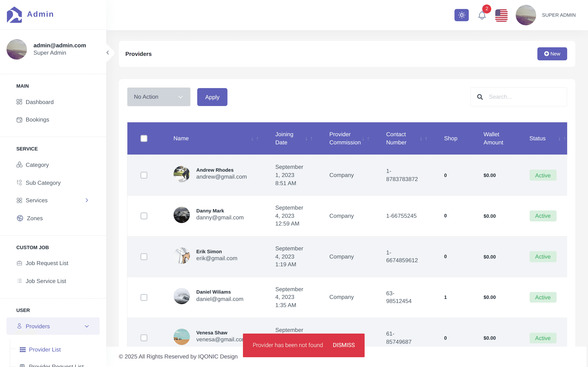Click Danny Mark's Active status badge
Viewport: 588px width, 367px height.
pos(543,216)
